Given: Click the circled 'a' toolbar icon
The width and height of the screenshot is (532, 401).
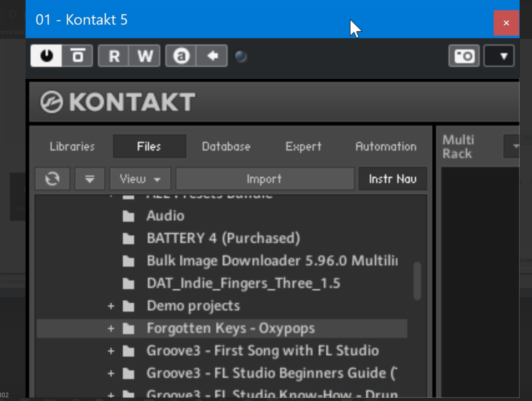Looking at the screenshot, I should point(181,56).
